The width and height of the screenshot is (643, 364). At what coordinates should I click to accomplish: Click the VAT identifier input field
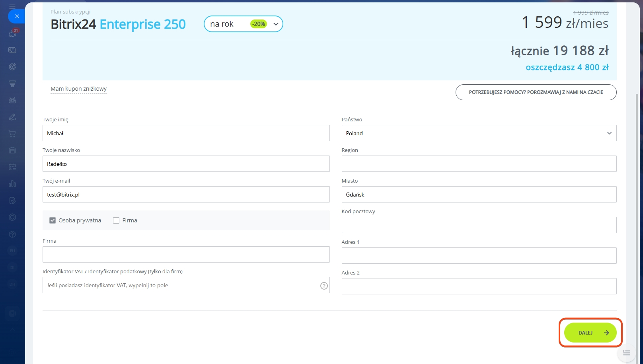pyautogui.click(x=186, y=285)
